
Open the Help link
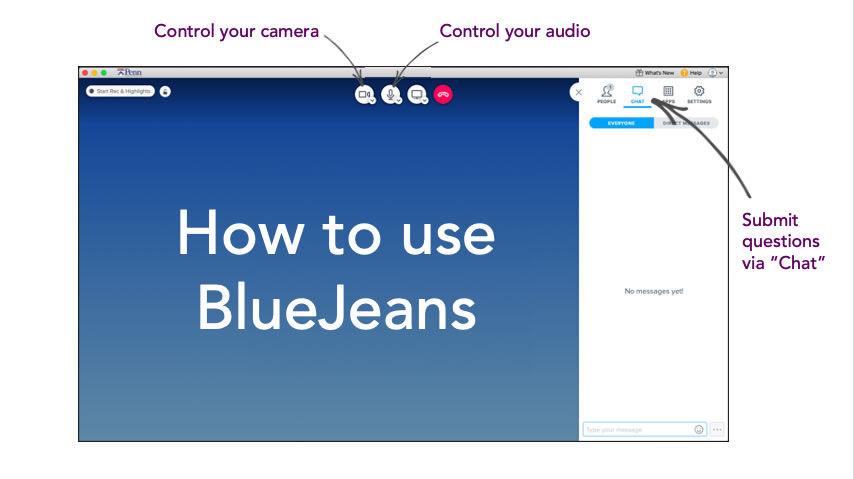pyautogui.click(x=691, y=72)
